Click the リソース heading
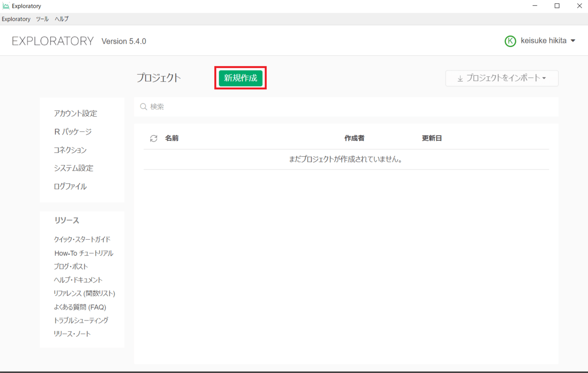The height and width of the screenshot is (373, 588). [x=67, y=221]
